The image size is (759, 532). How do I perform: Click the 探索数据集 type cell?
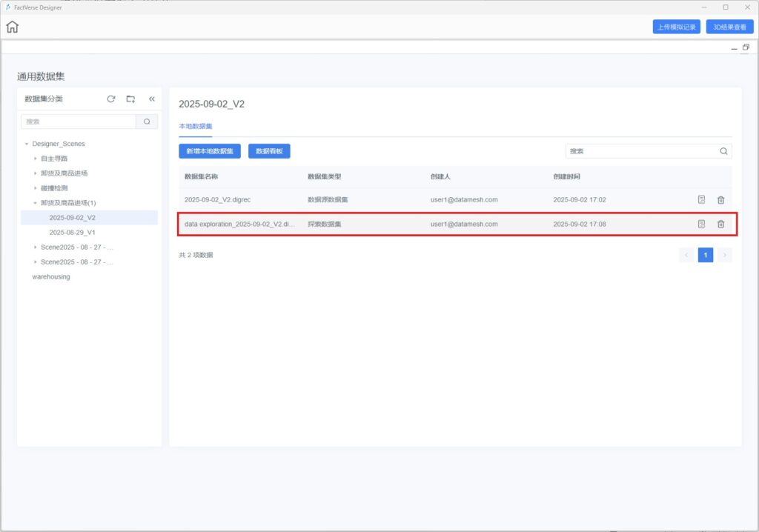(x=325, y=224)
